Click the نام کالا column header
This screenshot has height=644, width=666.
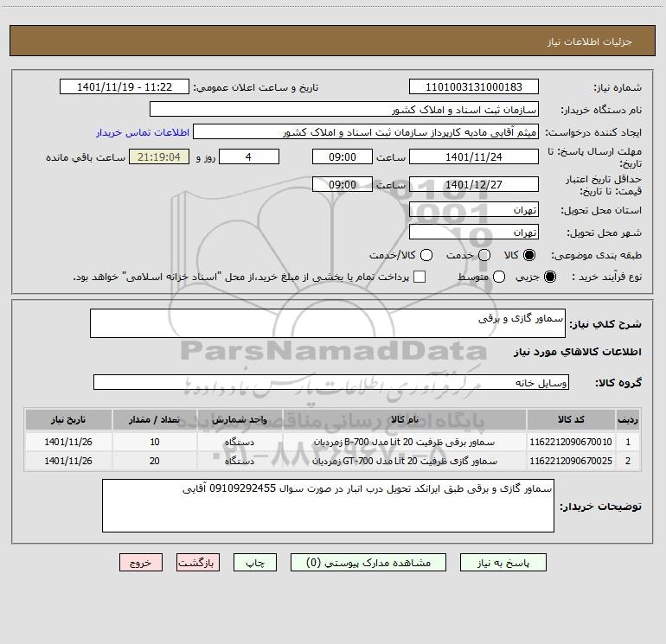(405, 420)
